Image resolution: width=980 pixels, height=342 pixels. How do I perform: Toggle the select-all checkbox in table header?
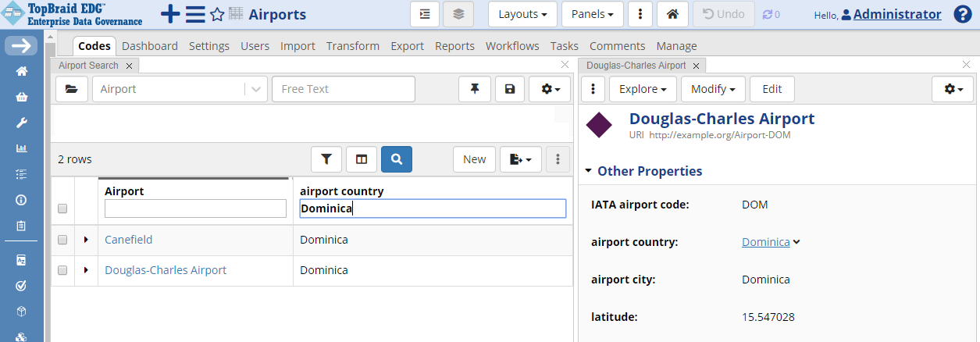tap(62, 208)
